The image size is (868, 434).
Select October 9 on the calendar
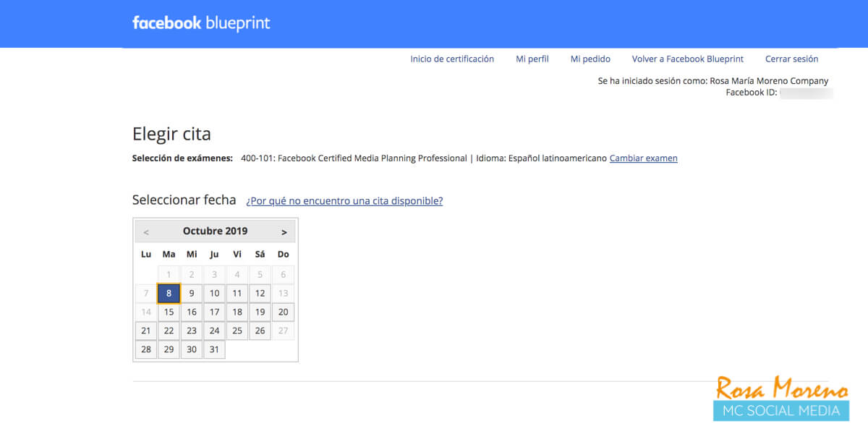coord(191,293)
